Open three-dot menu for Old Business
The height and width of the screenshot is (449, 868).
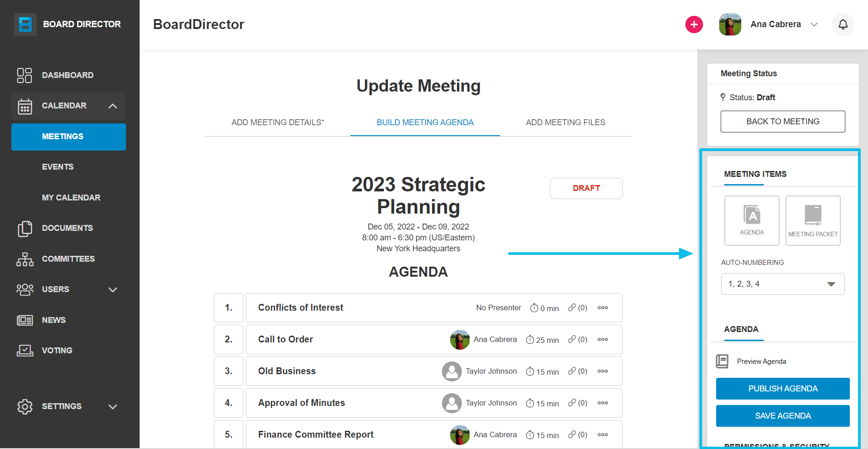point(602,371)
